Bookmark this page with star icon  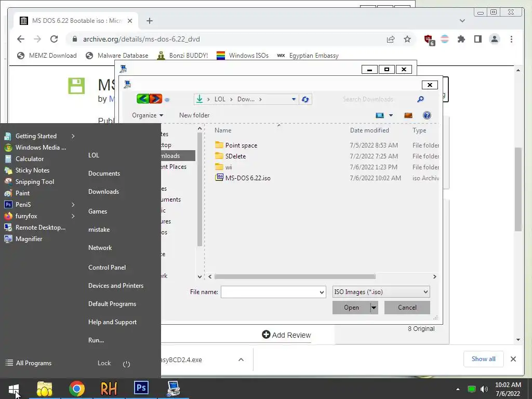407,39
